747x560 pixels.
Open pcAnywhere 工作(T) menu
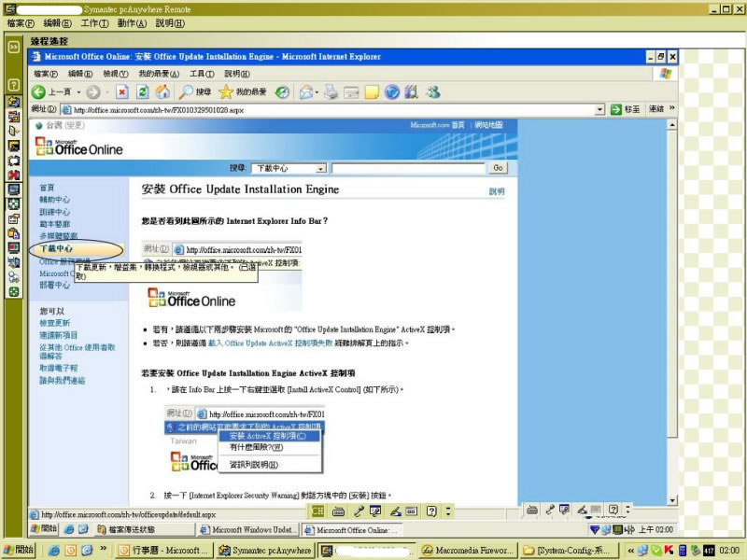[x=94, y=22]
